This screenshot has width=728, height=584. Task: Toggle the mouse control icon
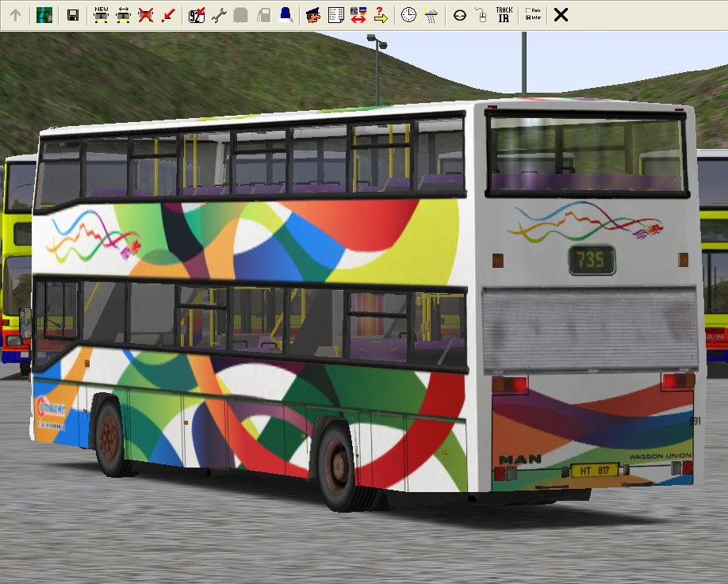pos(481,15)
